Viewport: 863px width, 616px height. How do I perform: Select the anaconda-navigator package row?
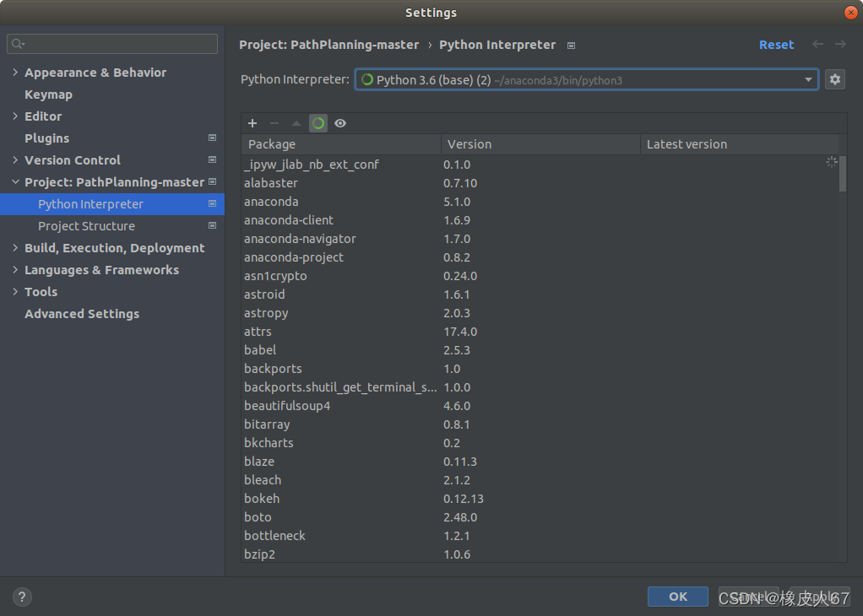tap(540, 239)
